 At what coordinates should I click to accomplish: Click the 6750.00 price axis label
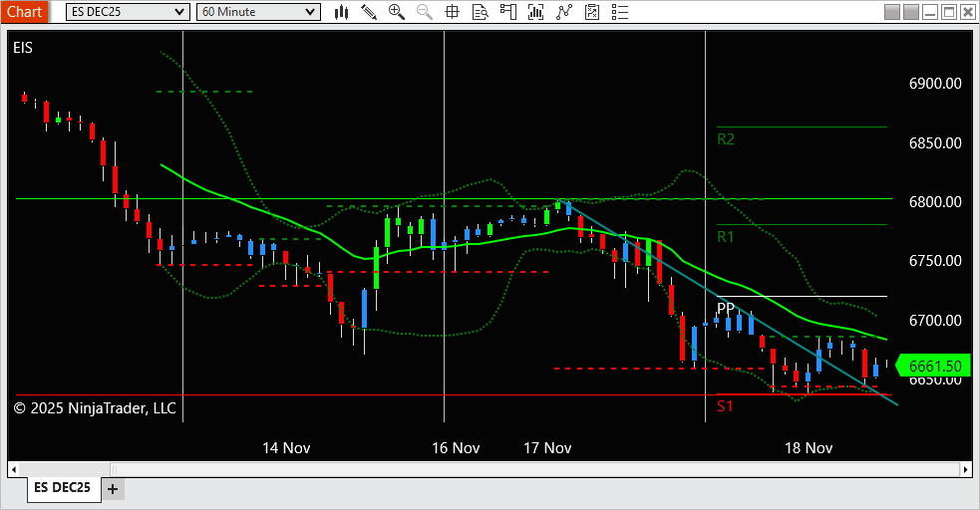935,261
